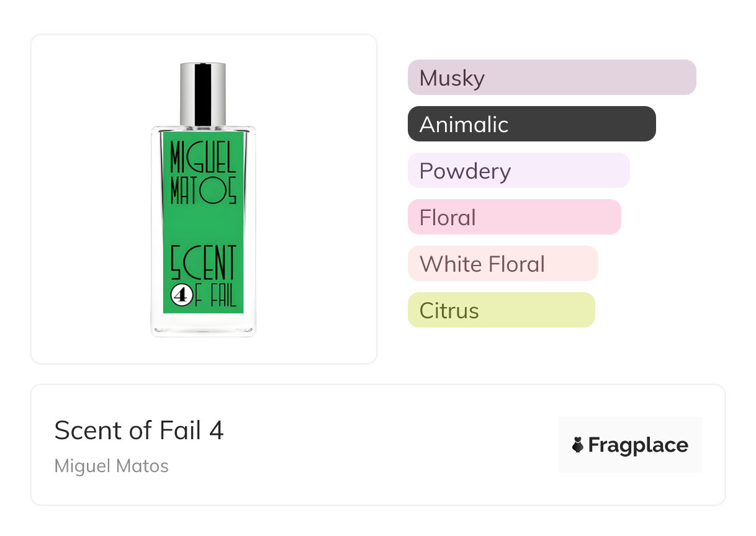Open the Fragplace wordmark link
The width and height of the screenshot is (756, 536).
click(x=637, y=445)
